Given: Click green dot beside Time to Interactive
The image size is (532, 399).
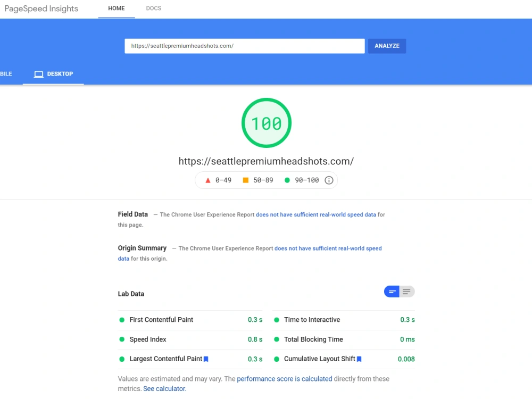Looking at the screenshot, I should pyautogui.click(x=277, y=320).
